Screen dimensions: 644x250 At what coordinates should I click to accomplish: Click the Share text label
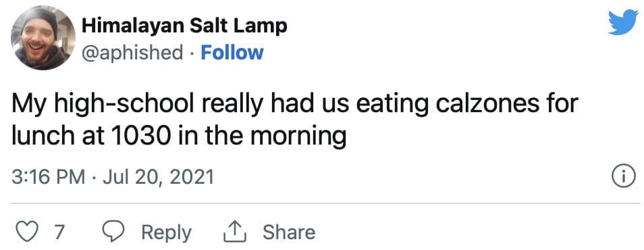tap(289, 232)
